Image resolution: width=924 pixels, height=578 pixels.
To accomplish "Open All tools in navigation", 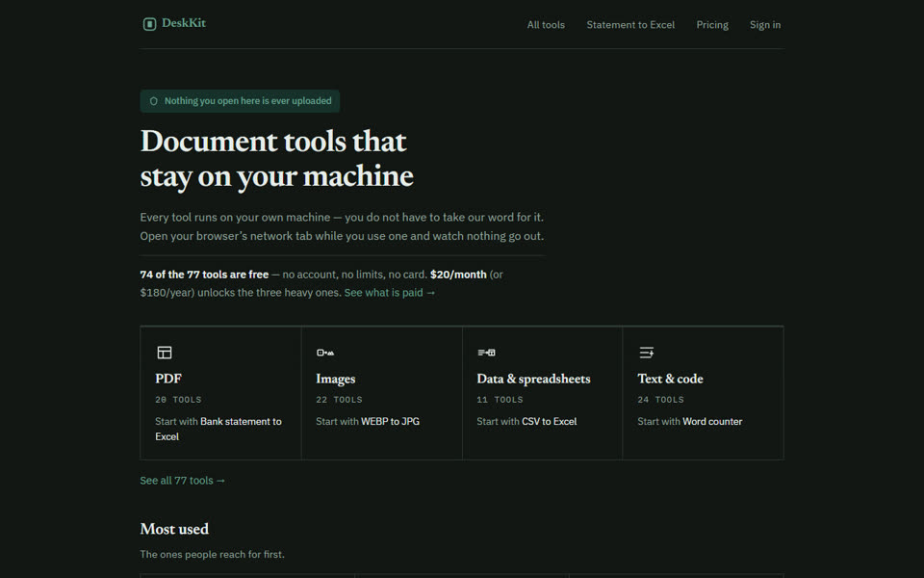I will (546, 25).
